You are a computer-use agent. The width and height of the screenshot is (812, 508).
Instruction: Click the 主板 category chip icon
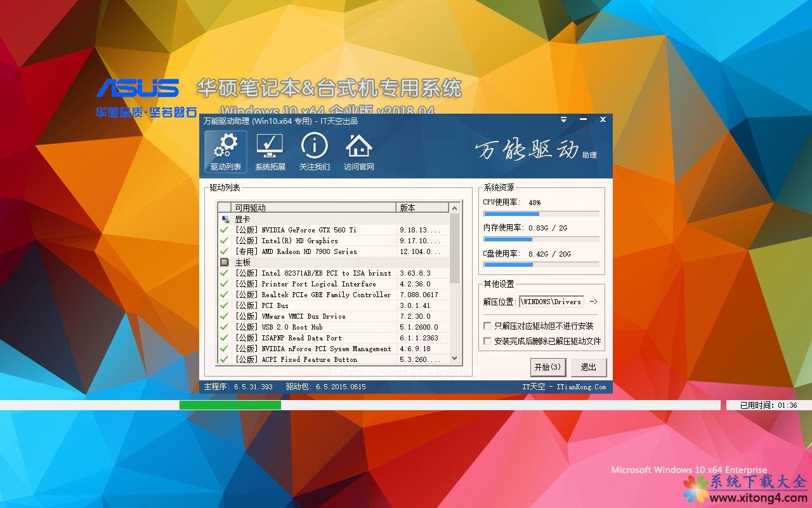pyautogui.click(x=225, y=262)
